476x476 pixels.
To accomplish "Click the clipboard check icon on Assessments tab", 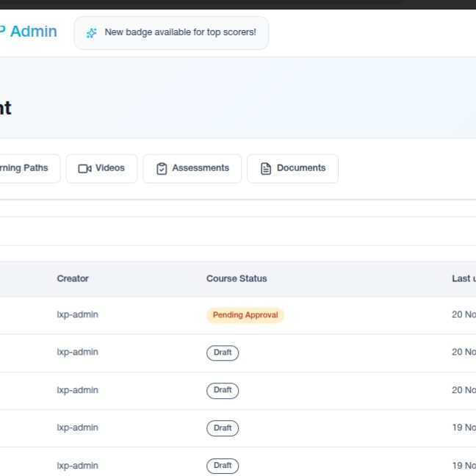I will [x=162, y=168].
